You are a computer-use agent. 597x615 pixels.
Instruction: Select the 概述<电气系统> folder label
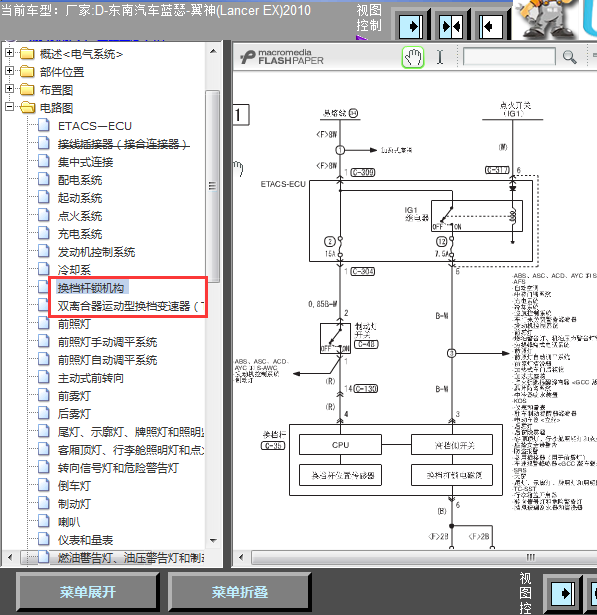[x=81, y=53]
